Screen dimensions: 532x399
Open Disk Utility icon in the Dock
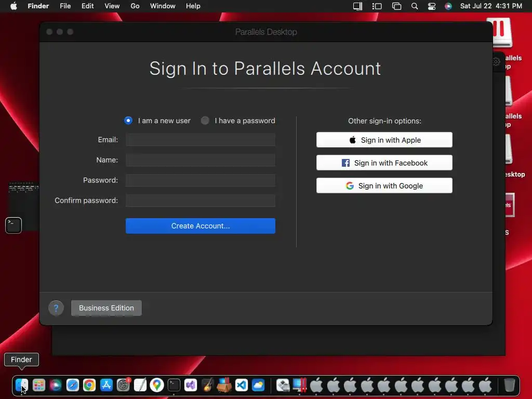(283, 385)
